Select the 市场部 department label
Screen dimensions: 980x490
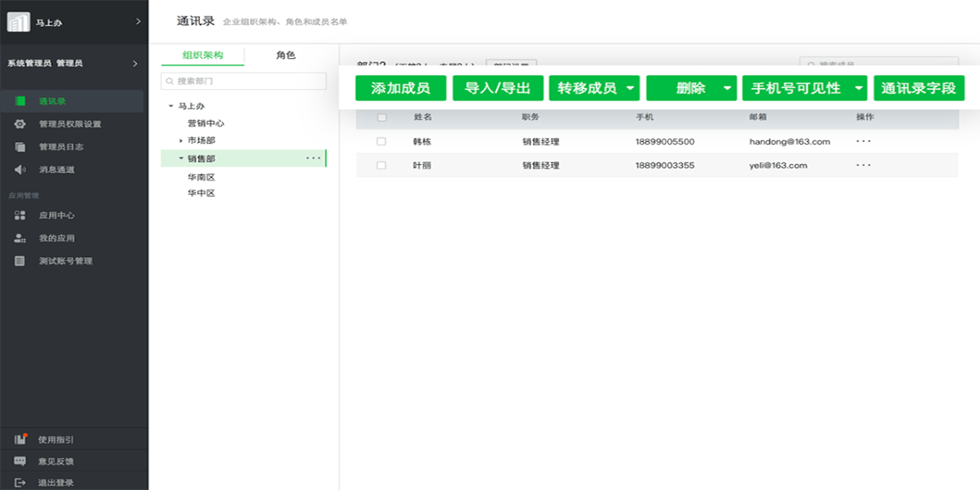pyautogui.click(x=201, y=140)
